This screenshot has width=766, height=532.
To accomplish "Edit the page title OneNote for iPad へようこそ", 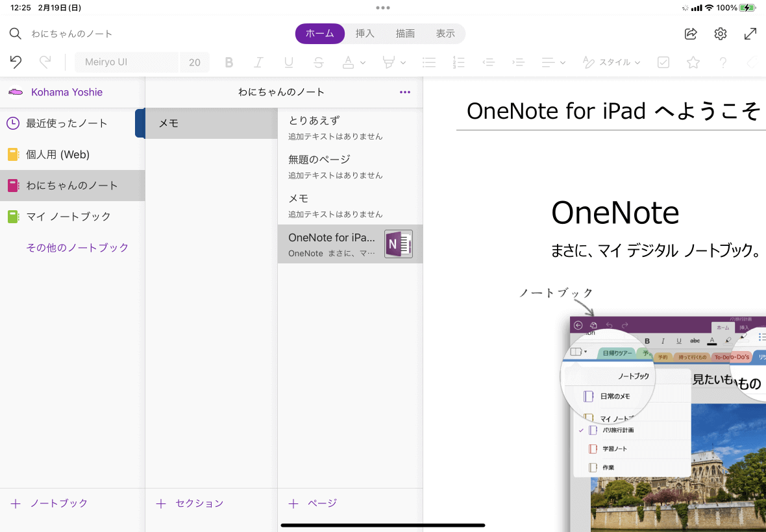I will click(x=613, y=111).
